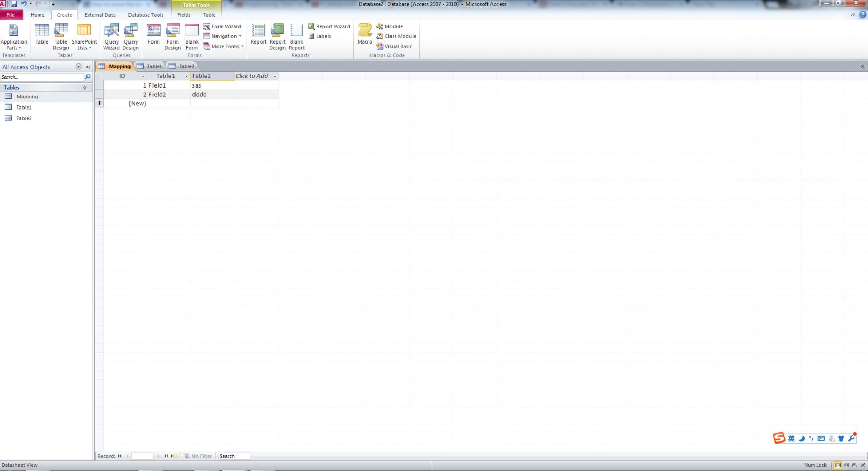Click new blank record navigation button
This screenshot has height=471, width=868.
[x=174, y=456]
